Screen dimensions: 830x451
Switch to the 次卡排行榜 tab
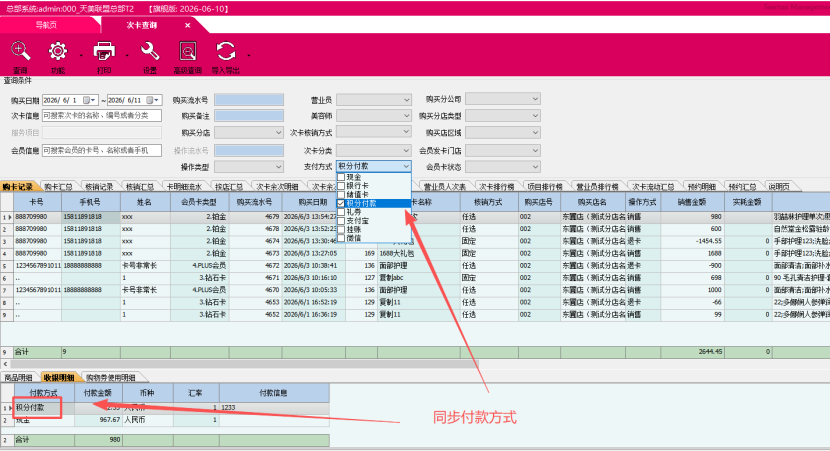click(497, 187)
